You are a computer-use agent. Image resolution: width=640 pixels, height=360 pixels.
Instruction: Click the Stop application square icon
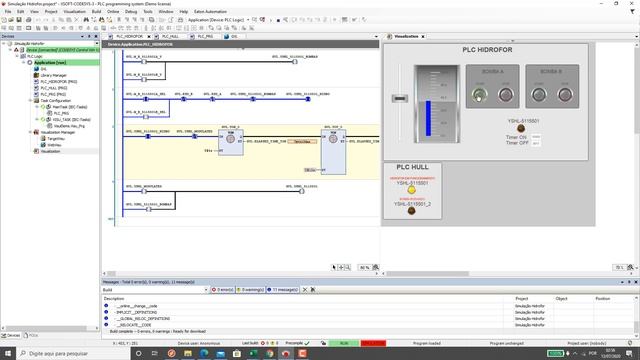(278, 20)
